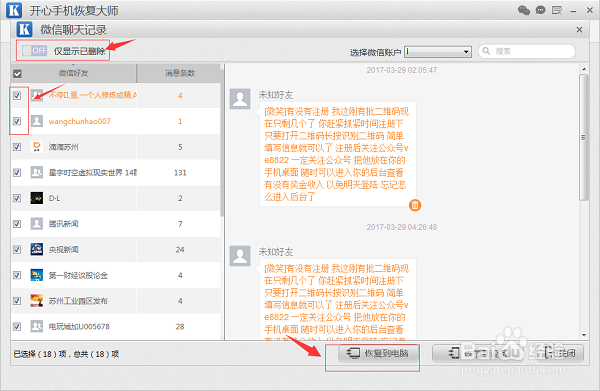600x391 pixels.
Task: Click the timestamp 2017-03-29 02:05:47
Action: [x=401, y=70]
